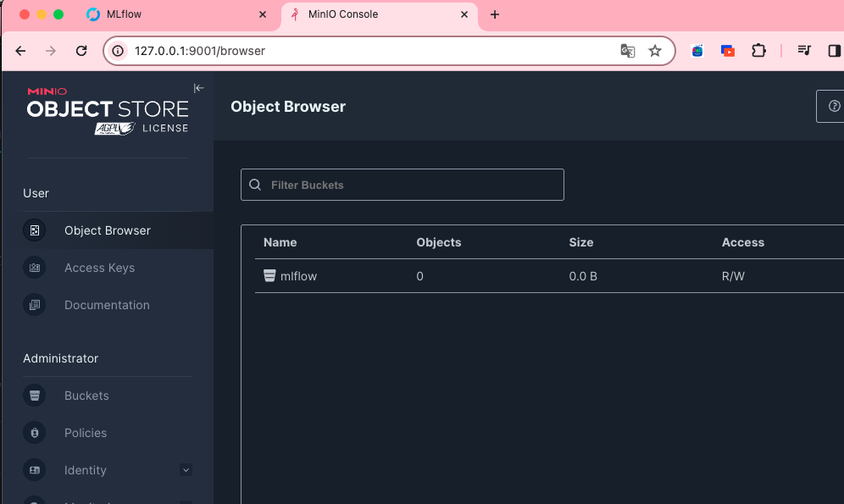The height and width of the screenshot is (504, 844).
Task: Click the Policies shield icon
Action: tap(35, 433)
